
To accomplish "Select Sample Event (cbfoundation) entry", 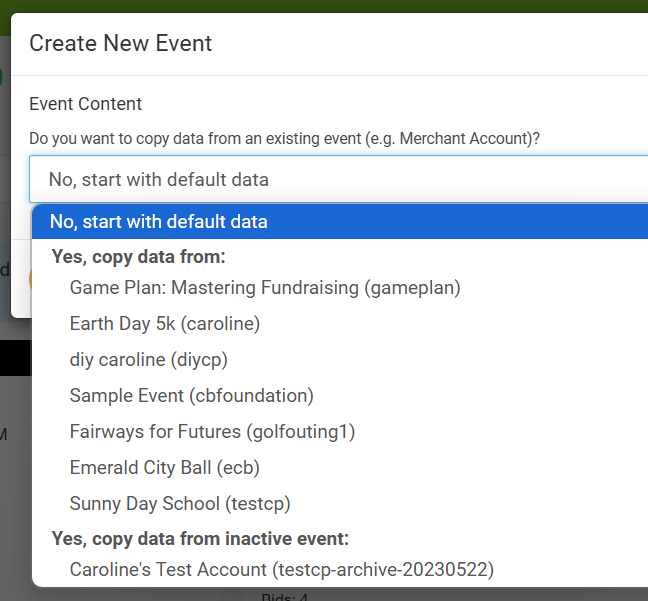I will click(x=192, y=396).
